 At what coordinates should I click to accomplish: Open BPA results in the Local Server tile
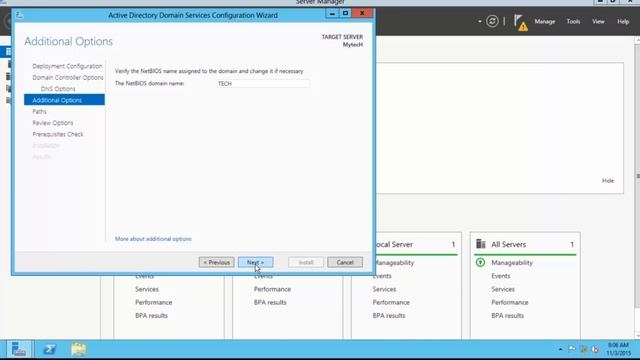pyautogui.click(x=389, y=316)
